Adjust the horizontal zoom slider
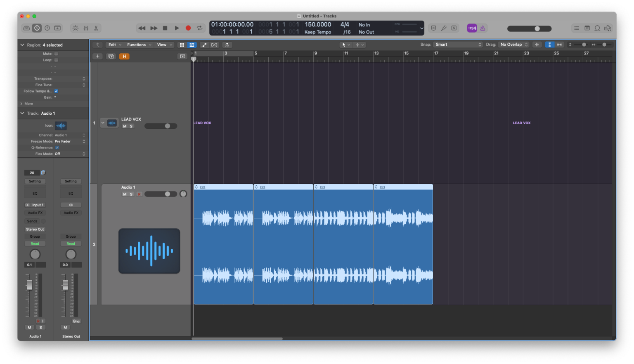634x364 pixels. (604, 45)
